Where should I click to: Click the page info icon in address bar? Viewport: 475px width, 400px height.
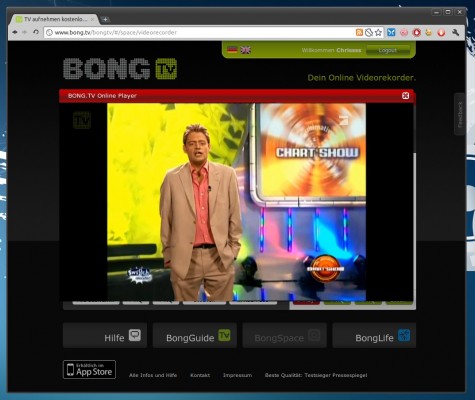(49, 32)
